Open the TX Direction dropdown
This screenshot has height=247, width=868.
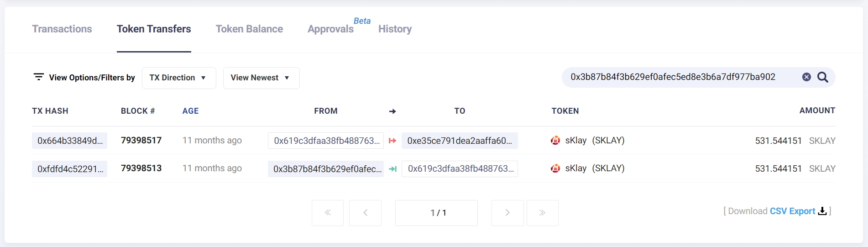(179, 78)
